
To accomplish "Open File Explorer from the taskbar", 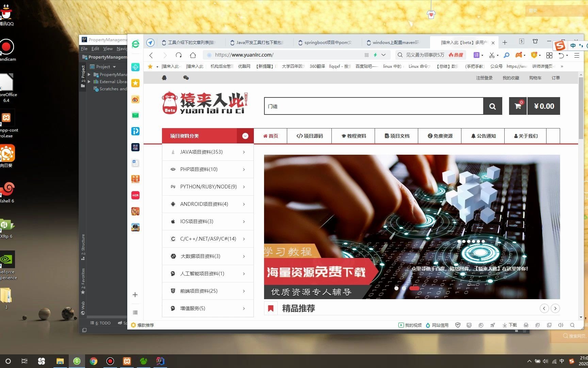I will click(60, 361).
